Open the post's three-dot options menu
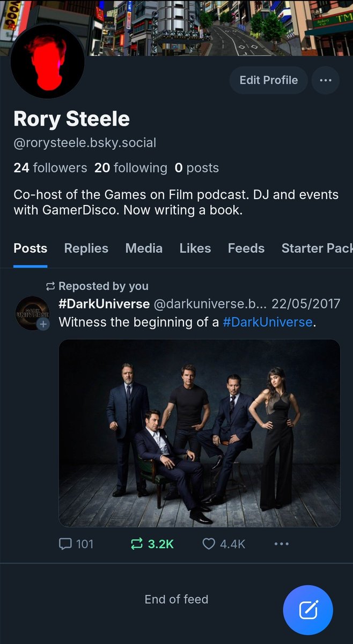 point(282,544)
